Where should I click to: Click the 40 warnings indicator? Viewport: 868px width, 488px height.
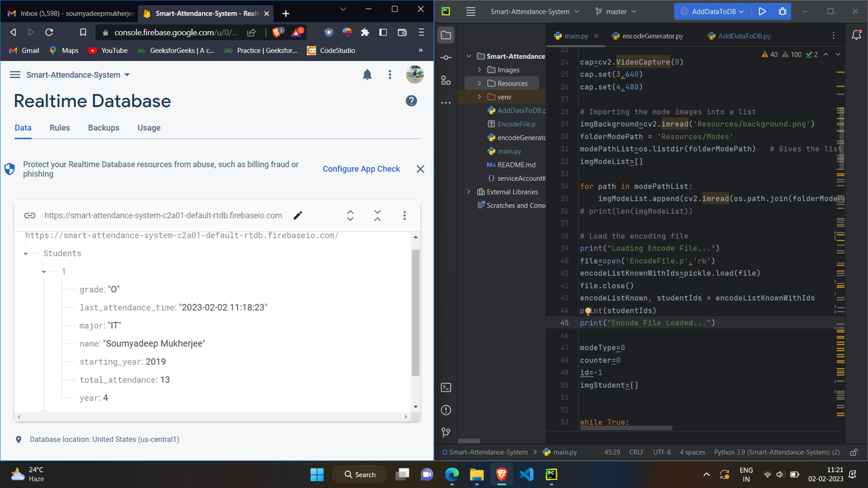(x=770, y=55)
